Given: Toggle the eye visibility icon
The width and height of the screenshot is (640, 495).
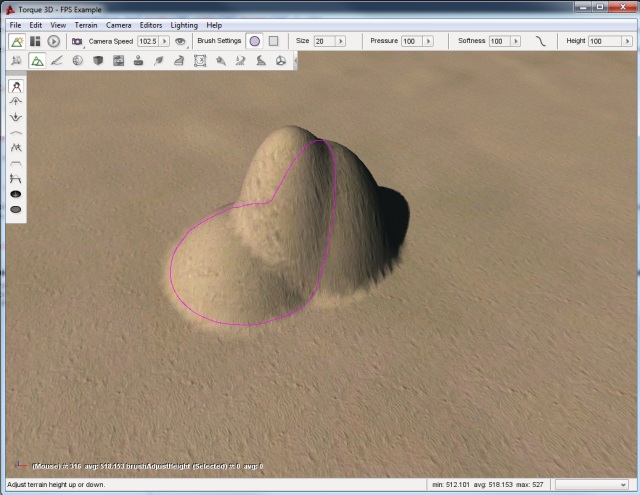Looking at the screenshot, I should click(180, 42).
